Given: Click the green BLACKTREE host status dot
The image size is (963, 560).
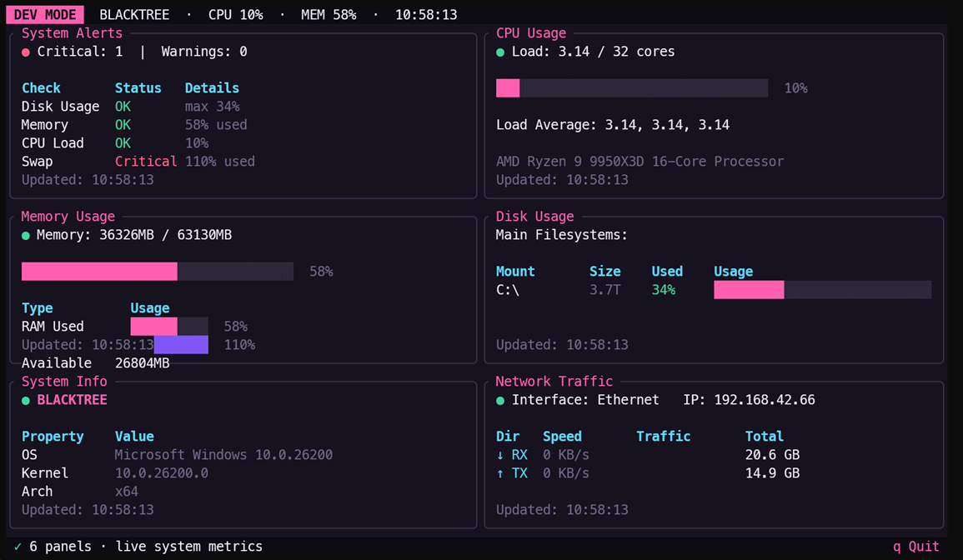Looking at the screenshot, I should [26, 401].
